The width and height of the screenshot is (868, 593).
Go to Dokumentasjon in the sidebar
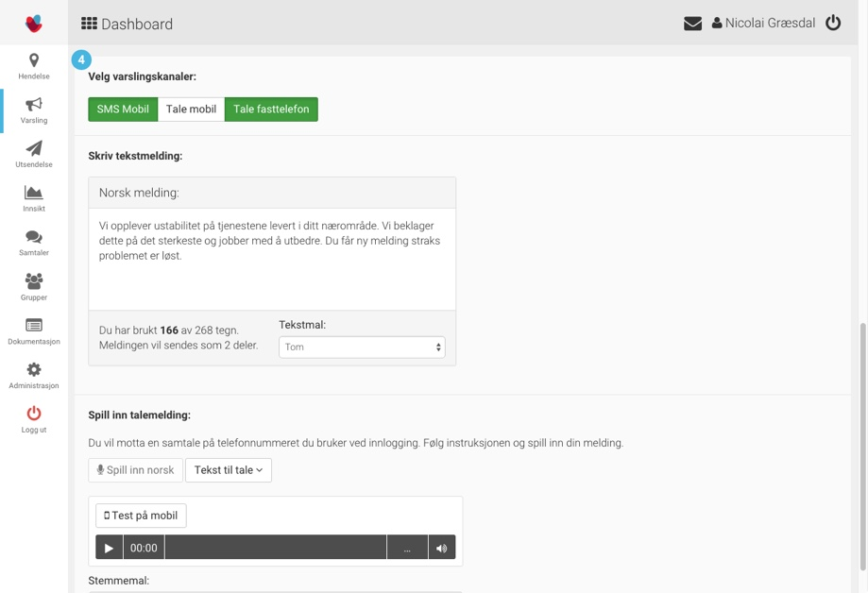click(x=34, y=330)
